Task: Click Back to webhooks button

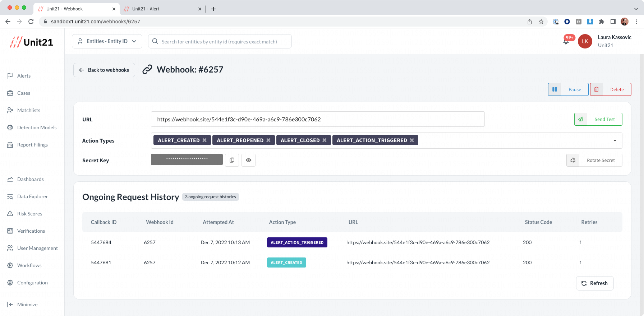Action: (x=104, y=70)
